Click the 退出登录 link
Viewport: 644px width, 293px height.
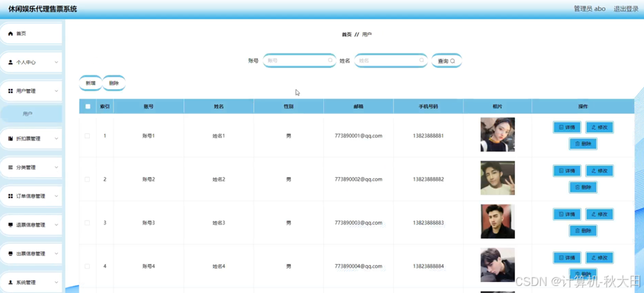[626, 8]
